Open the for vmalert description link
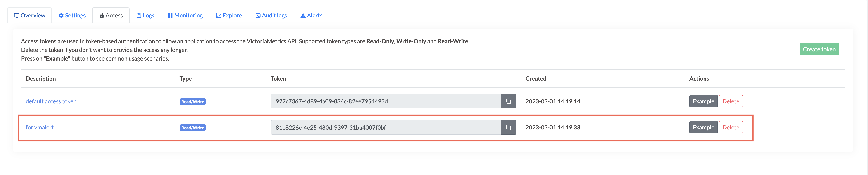The width and height of the screenshot is (868, 175). tap(39, 128)
